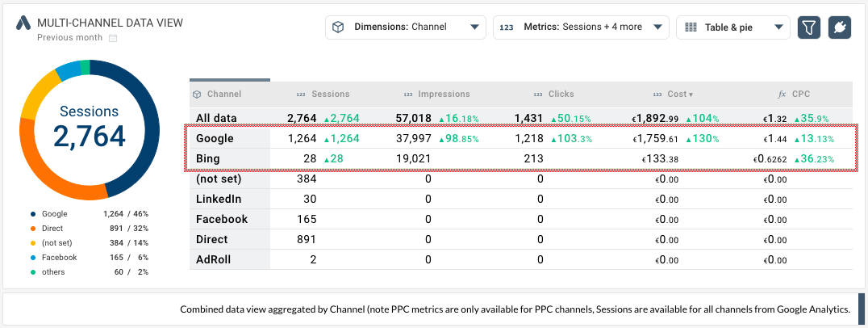
Task: Click the 123 icon beside the Cost header
Action: coord(657,95)
